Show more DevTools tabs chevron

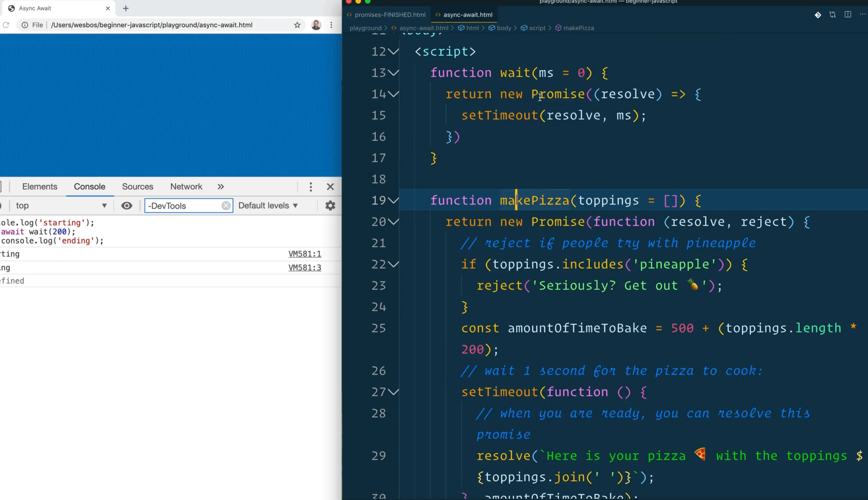[x=220, y=187]
